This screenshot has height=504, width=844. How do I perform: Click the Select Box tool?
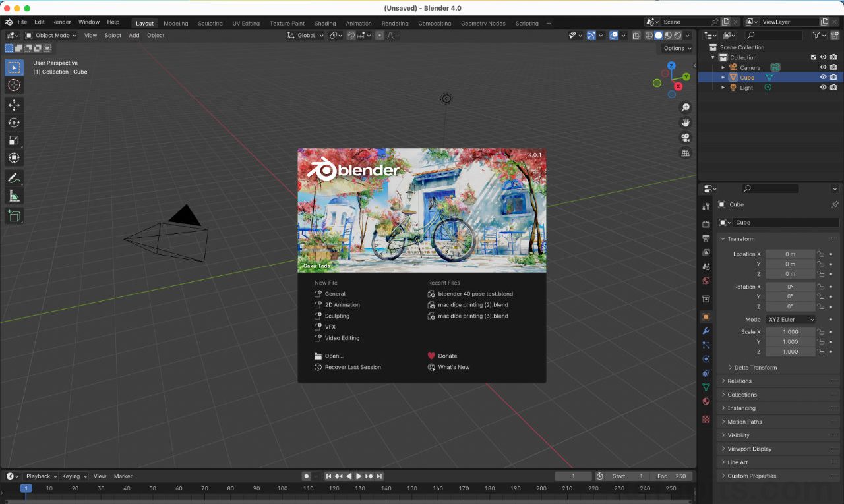(14, 67)
